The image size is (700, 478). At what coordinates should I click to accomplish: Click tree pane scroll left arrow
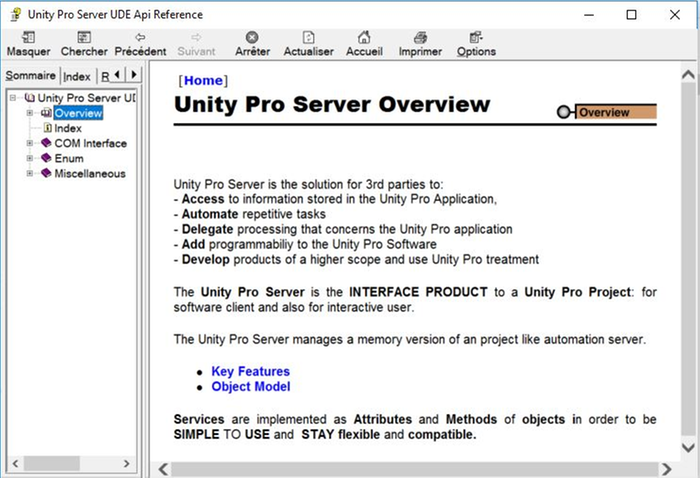click(x=16, y=463)
